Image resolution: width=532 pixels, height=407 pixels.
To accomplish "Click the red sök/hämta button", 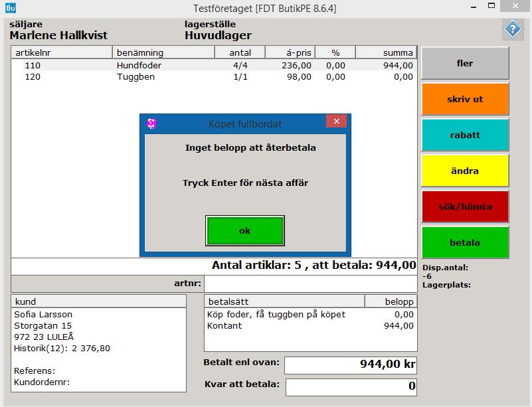I will [x=465, y=206].
